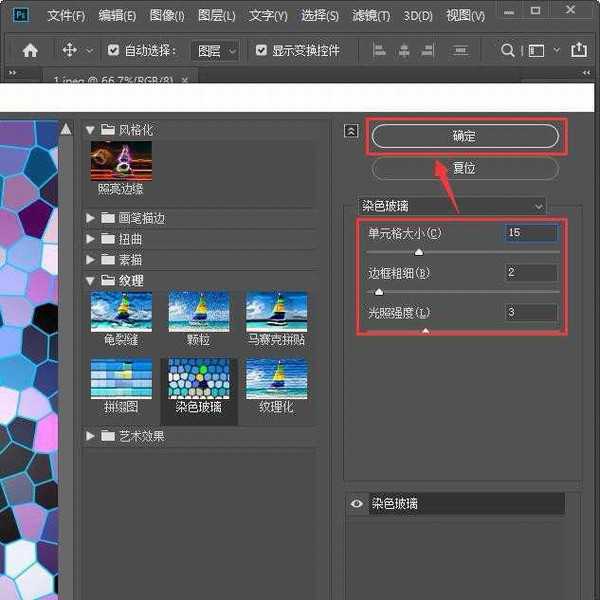The width and height of the screenshot is (600, 600).
Task: Choose the 马赛克拼贴 filter thumbnail
Action: click(276, 317)
